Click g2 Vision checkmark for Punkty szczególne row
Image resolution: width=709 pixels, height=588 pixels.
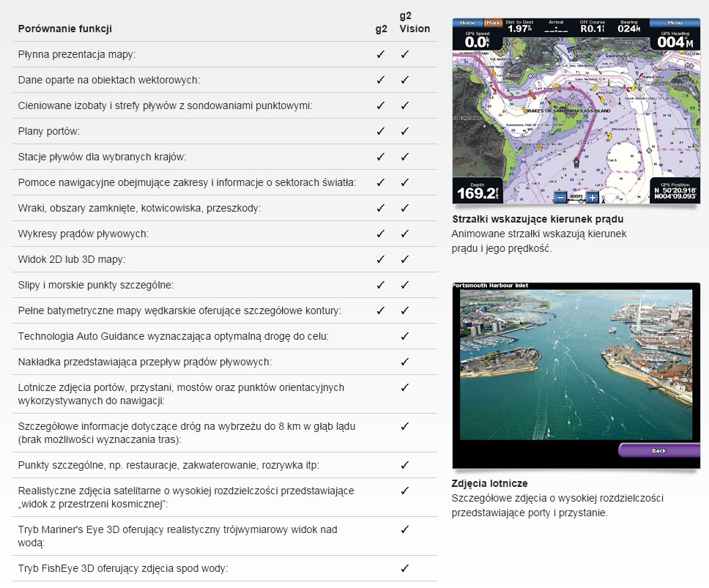pyautogui.click(x=404, y=465)
